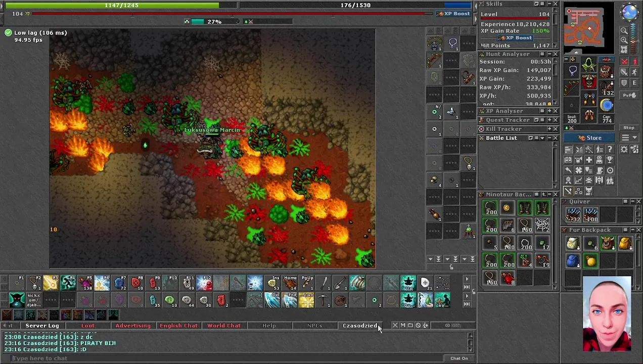The height and width of the screenshot is (364, 643).
Task: Collapse the Hunt Analyser panel
Action: [549, 54]
